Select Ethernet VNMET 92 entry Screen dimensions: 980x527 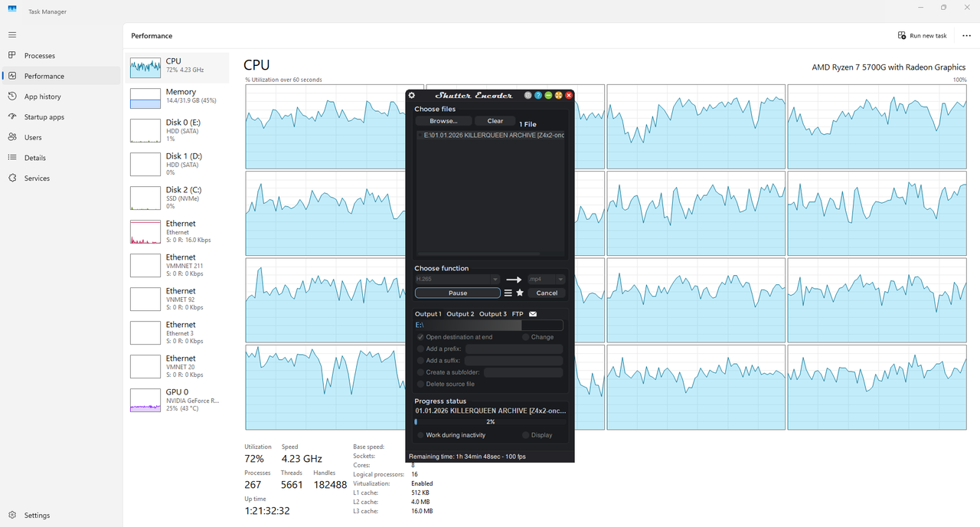pos(178,299)
